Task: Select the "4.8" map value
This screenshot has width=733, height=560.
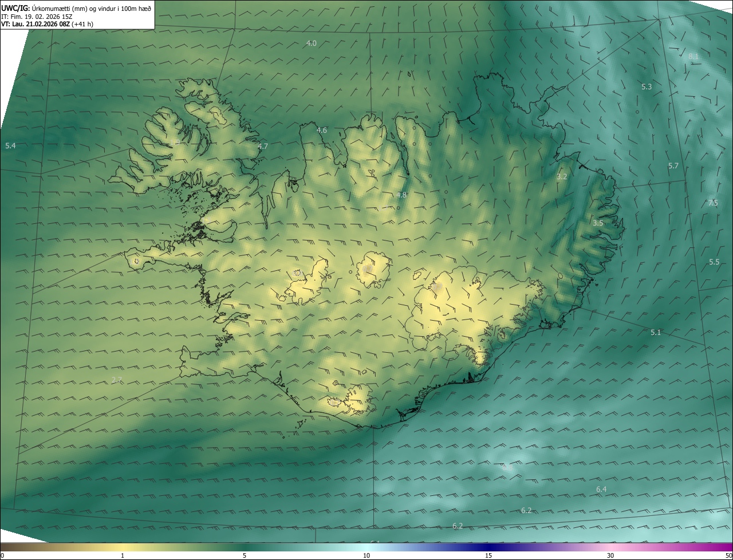Action: point(401,195)
